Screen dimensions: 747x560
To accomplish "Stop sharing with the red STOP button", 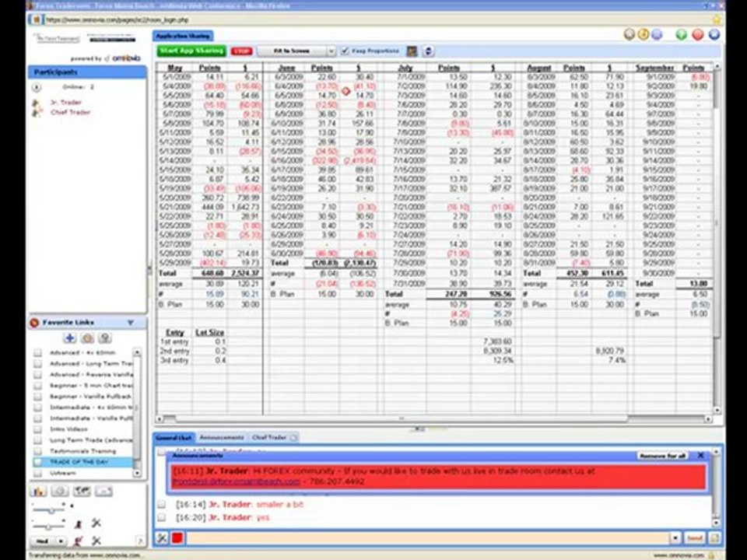I will [x=241, y=51].
